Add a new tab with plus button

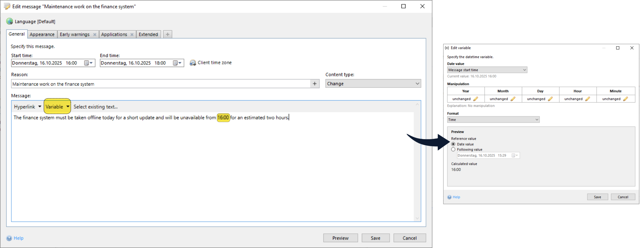168,34
